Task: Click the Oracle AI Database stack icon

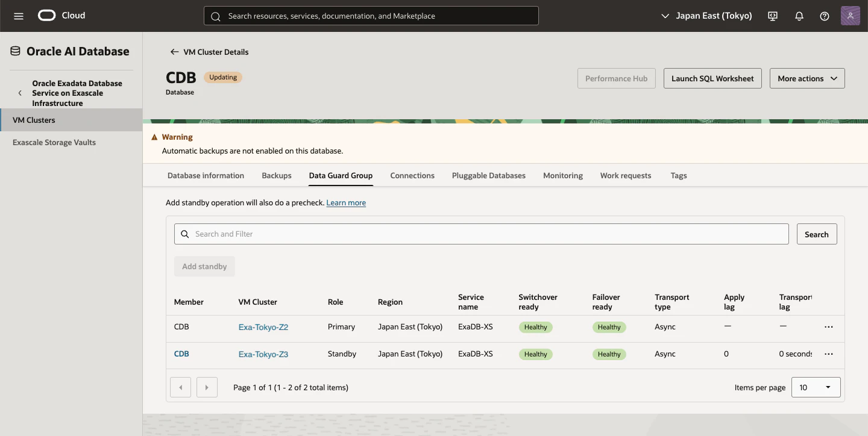Action: coord(16,51)
